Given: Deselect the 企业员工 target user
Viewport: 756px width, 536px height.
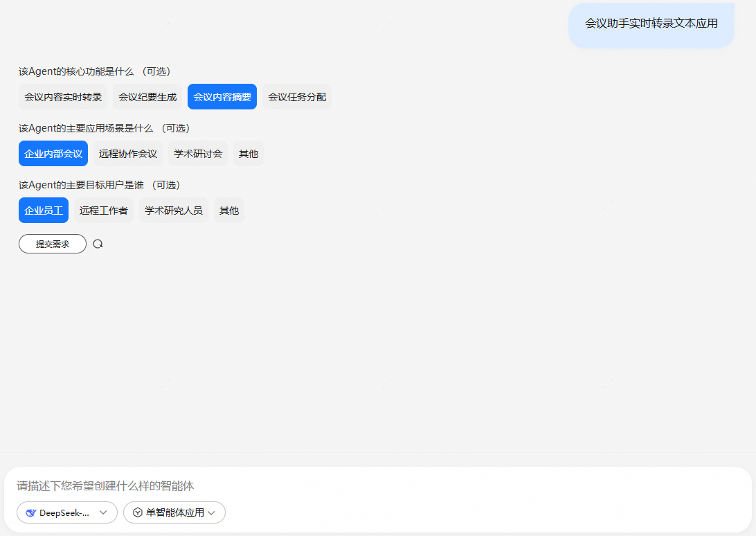Looking at the screenshot, I should (x=44, y=211).
